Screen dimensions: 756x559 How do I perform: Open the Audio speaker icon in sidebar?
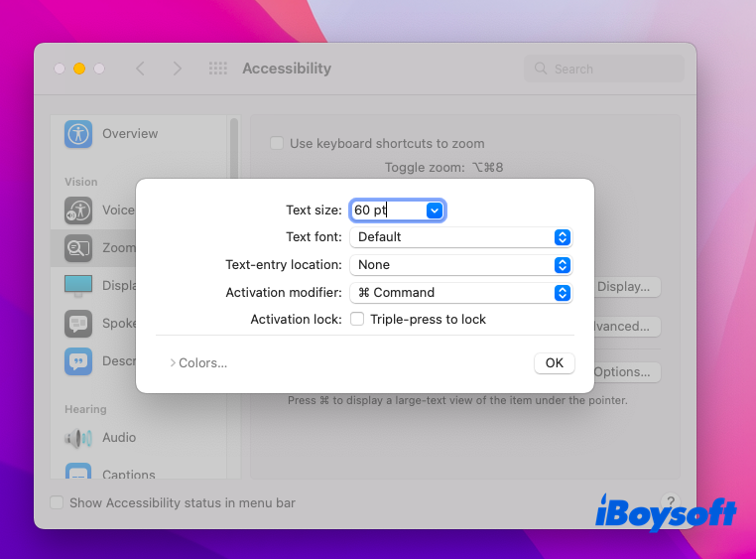[78, 438]
